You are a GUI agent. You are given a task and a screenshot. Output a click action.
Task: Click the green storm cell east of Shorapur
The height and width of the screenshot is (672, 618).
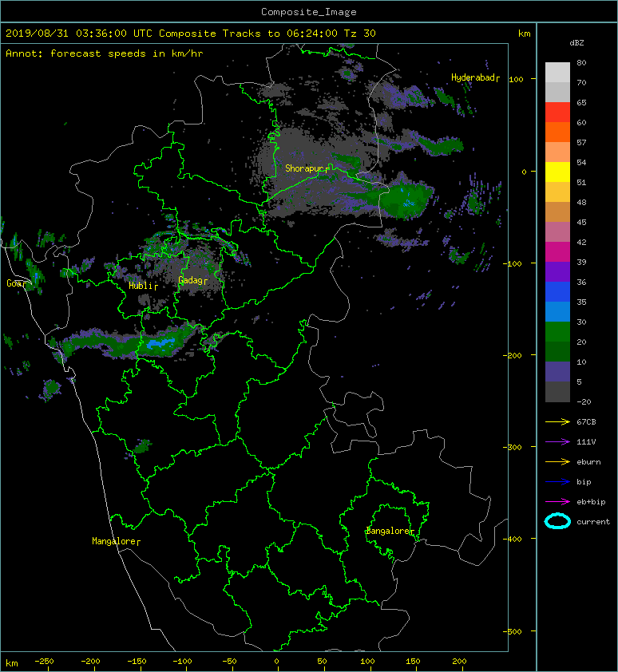pyautogui.click(x=406, y=200)
